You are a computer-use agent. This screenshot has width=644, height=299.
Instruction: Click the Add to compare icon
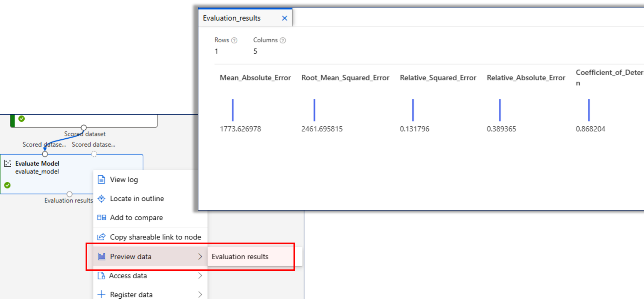coord(101,217)
